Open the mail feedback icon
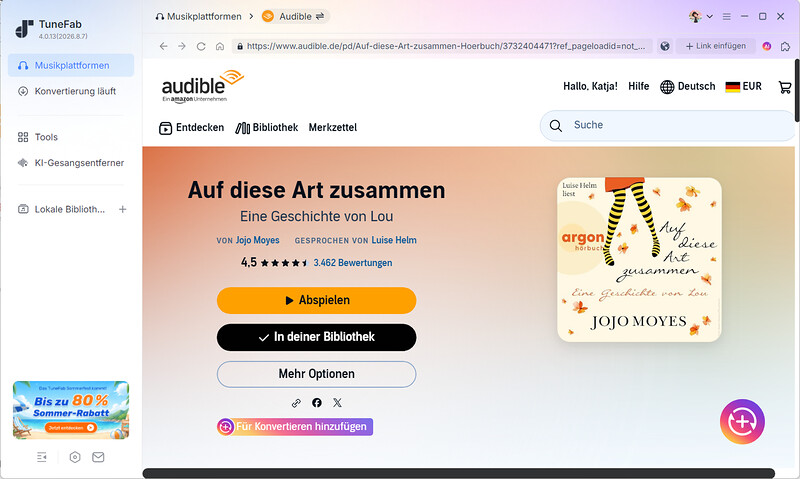This screenshot has width=800, height=479. [x=98, y=457]
